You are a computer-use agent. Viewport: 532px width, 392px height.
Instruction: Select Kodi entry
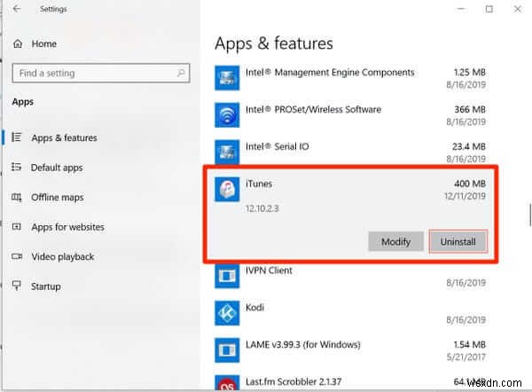[254, 307]
